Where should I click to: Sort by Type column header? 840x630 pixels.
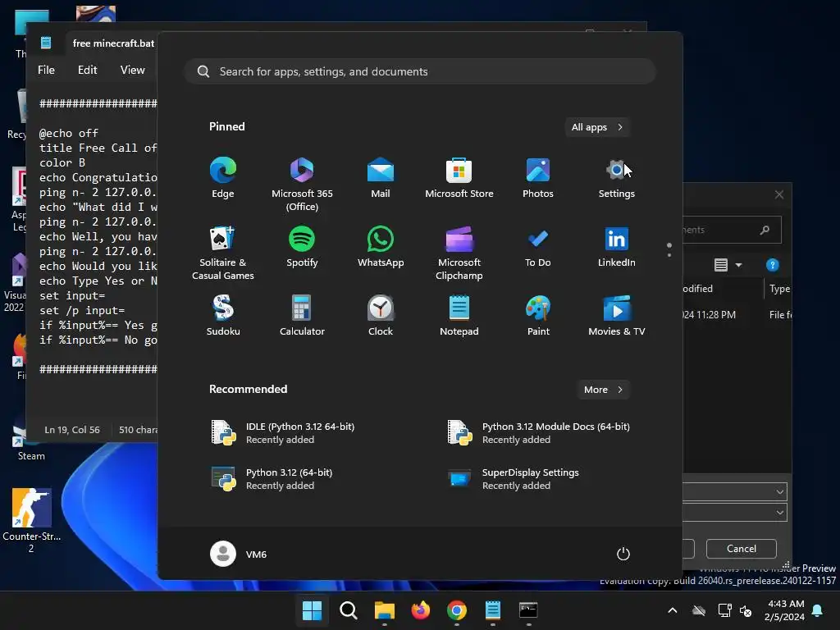click(x=779, y=289)
